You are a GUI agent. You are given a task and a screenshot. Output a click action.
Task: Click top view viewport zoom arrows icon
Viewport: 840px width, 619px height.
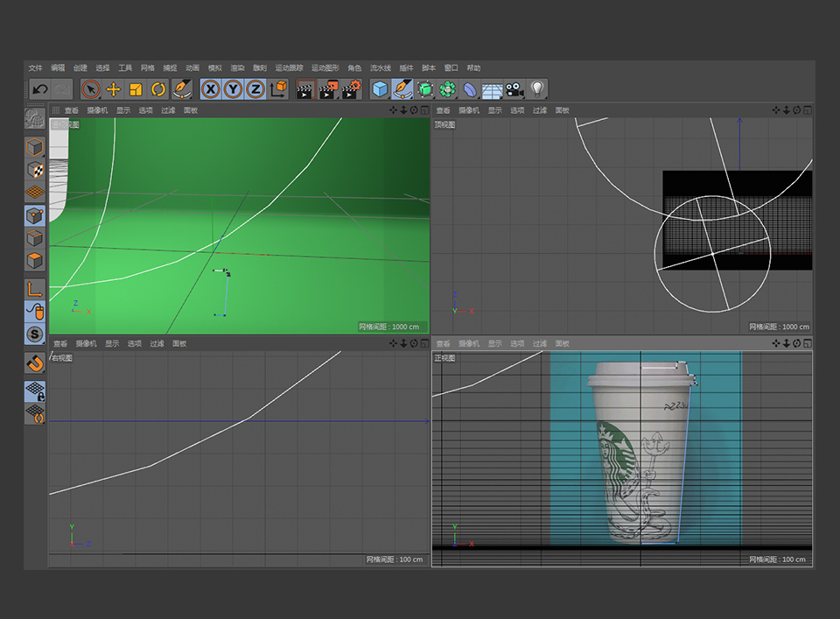click(x=787, y=109)
